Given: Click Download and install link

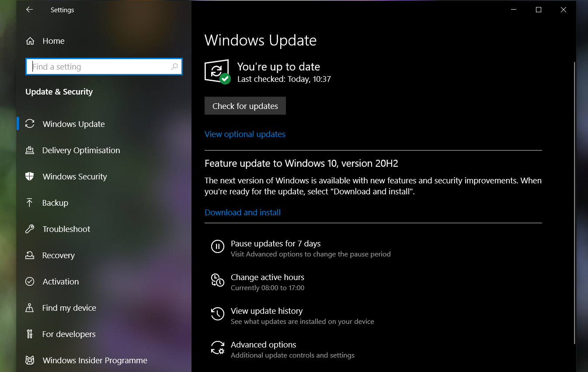Looking at the screenshot, I should pyautogui.click(x=243, y=213).
